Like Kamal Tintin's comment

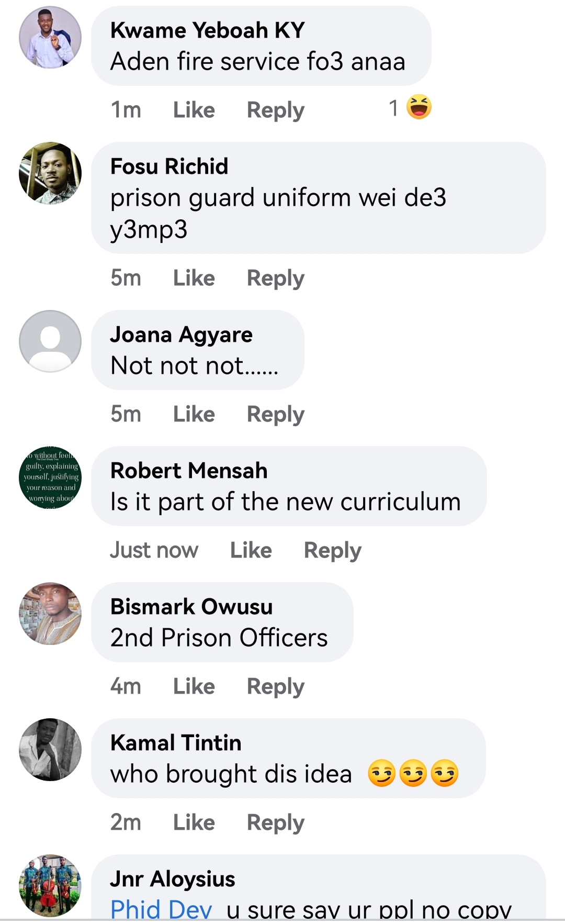point(194,822)
